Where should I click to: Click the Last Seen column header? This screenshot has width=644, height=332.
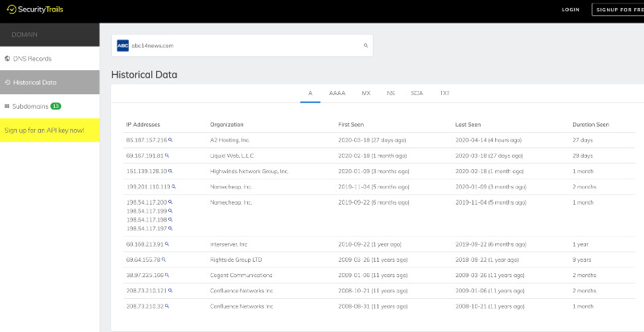(468, 124)
